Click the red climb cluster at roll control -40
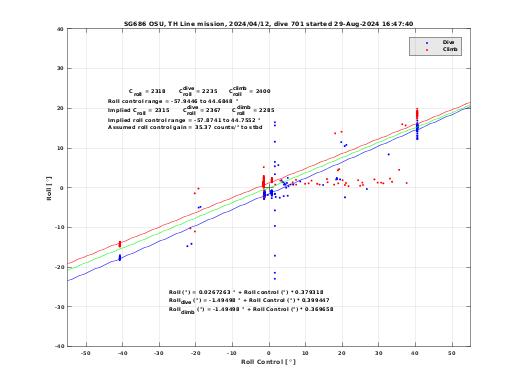The height and width of the screenshot is (390, 520). (120, 244)
